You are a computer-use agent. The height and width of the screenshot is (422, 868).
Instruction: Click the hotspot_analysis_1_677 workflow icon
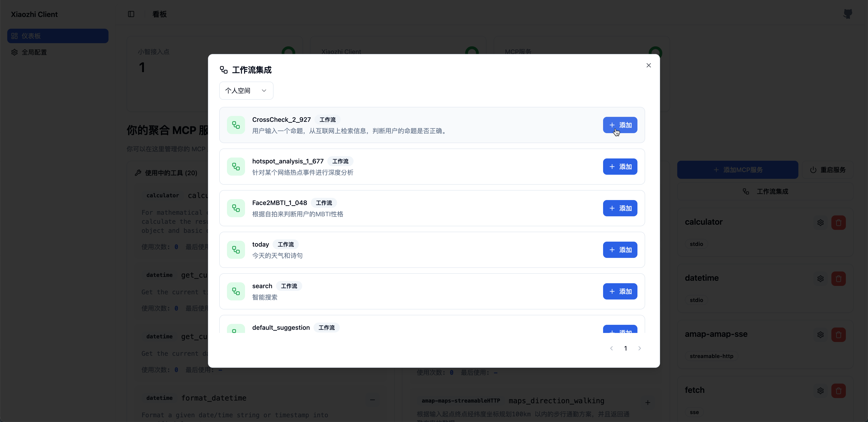coord(236,167)
